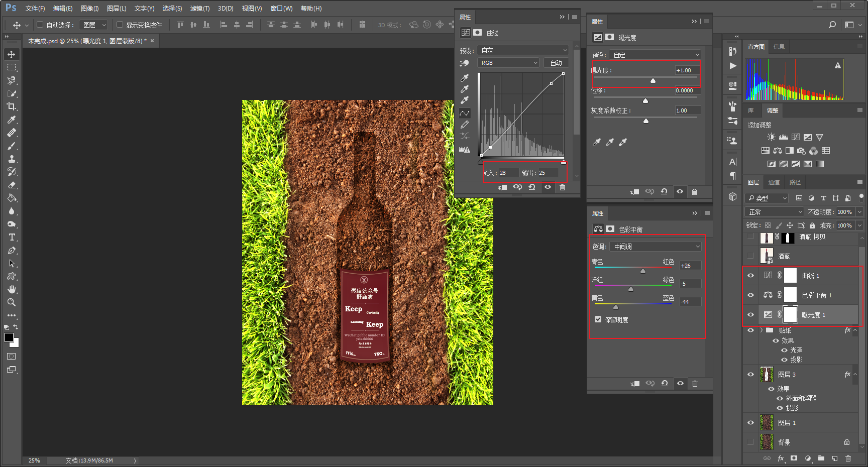
Task: Delete exposure adjustment via trash icon
Action: coord(694,192)
